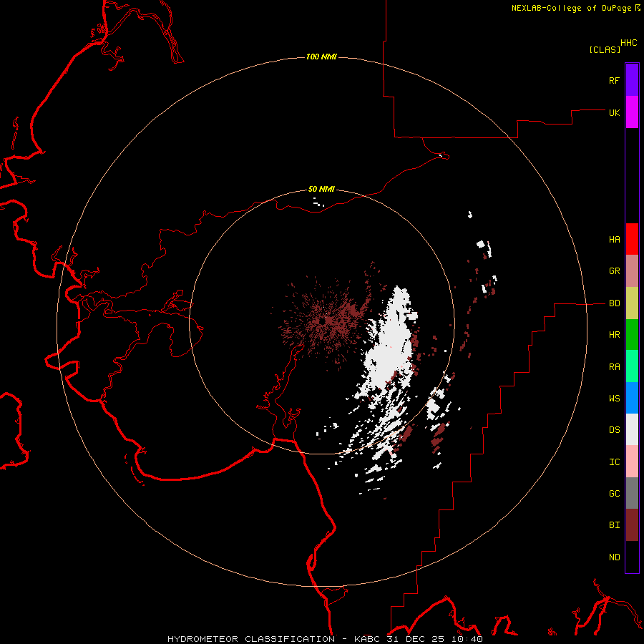Click the [CLAS] legend heading
The width and height of the screenshot is (644, 644).
click(605, 49)
